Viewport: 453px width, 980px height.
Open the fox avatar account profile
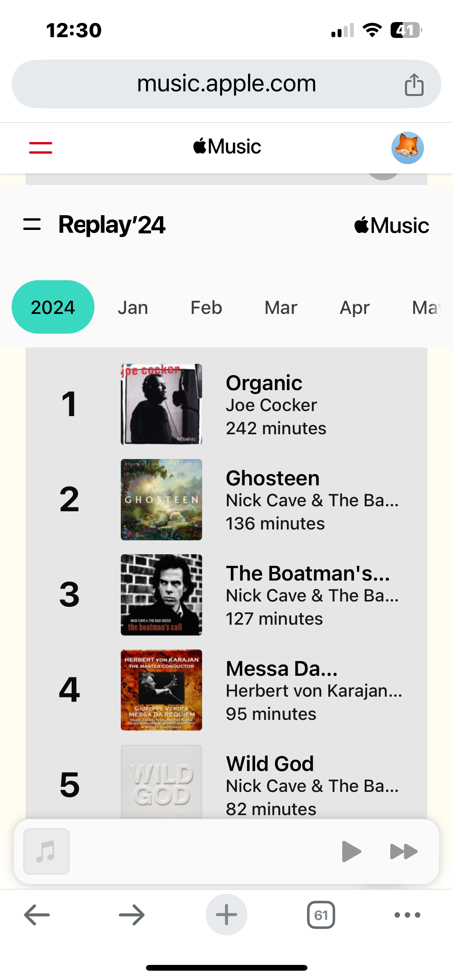click(407, 148)
